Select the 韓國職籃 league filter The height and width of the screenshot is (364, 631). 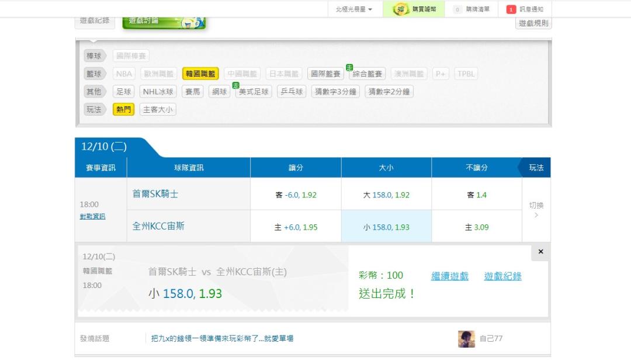pyautogui.click(x=200, y=74)
